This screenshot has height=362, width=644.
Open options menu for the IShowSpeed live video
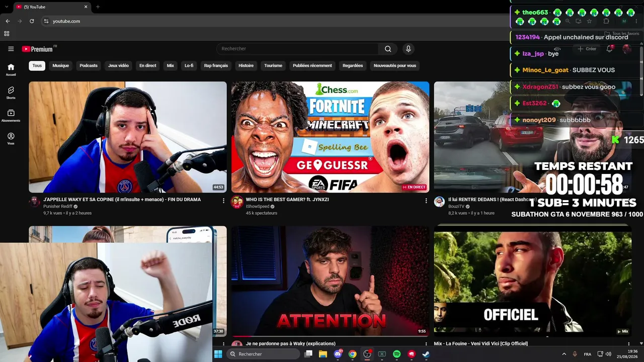[426, 201]
